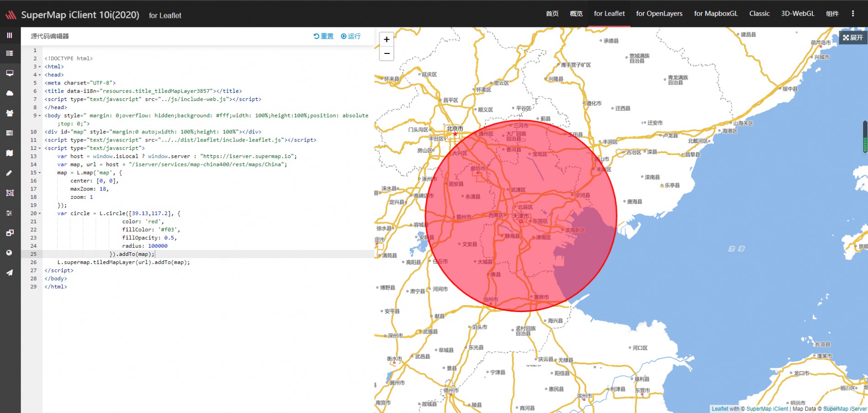
Task: Open the sliders icon in sidebar
Action: click(x=10, y=213)
